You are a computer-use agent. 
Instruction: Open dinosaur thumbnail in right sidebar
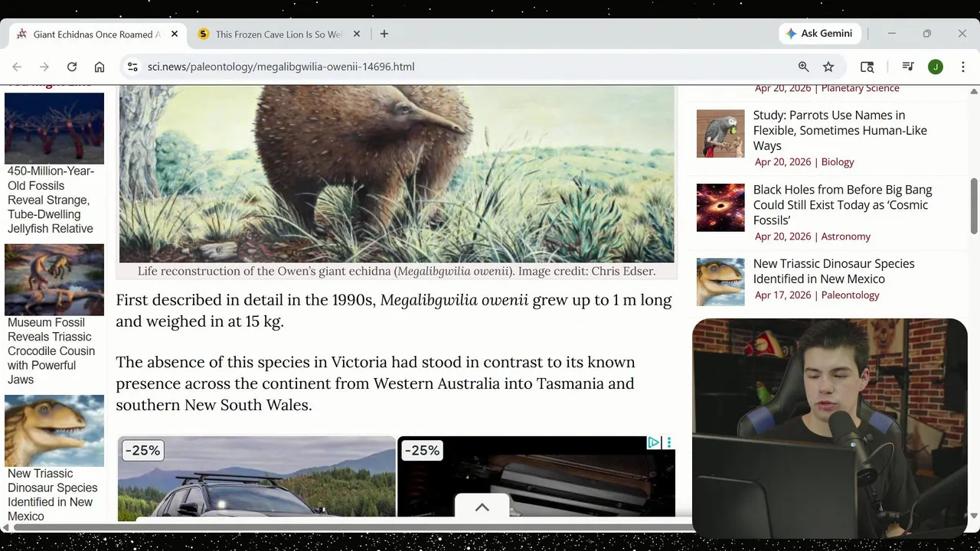(720, 282)
